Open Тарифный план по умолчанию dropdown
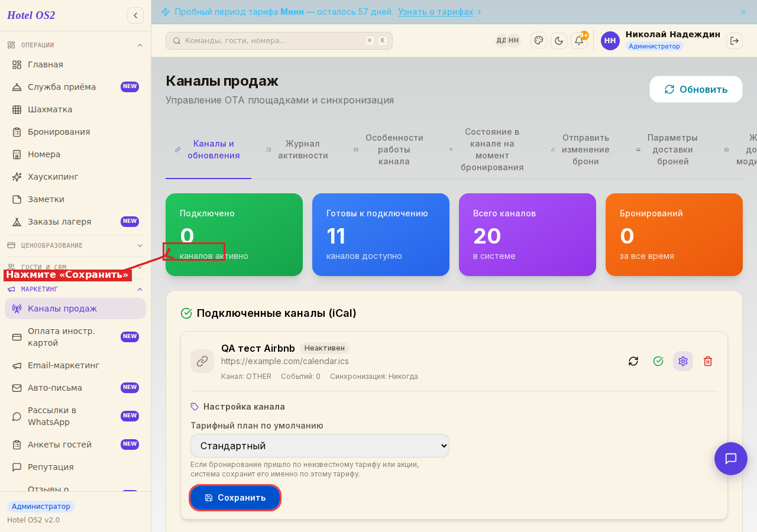Screen dimensions: 757x532 (x=320, y=446)
